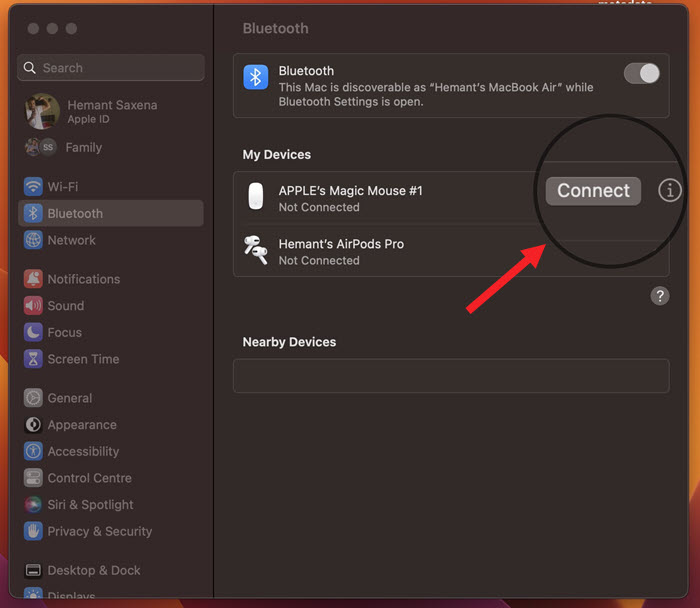Click the My Devices heading
Image resolution: width=700 pixels, height=608 pixels.
click(x=276, y=154)
